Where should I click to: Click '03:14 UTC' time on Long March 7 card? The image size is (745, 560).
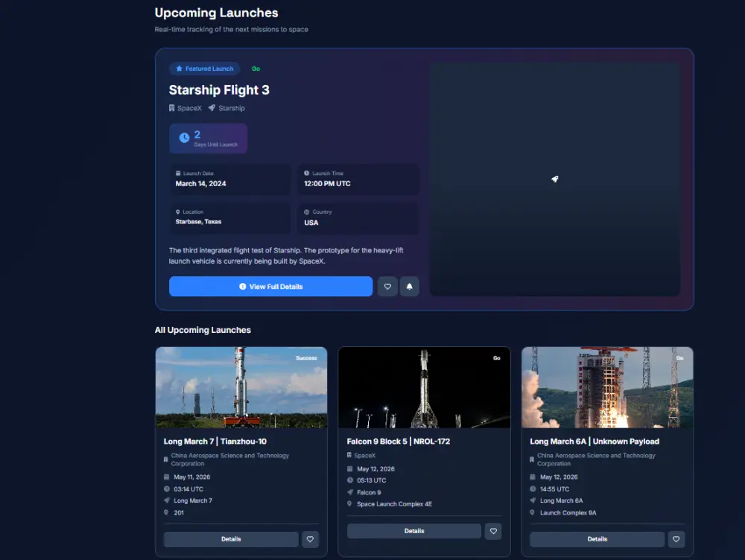(188, 489)
